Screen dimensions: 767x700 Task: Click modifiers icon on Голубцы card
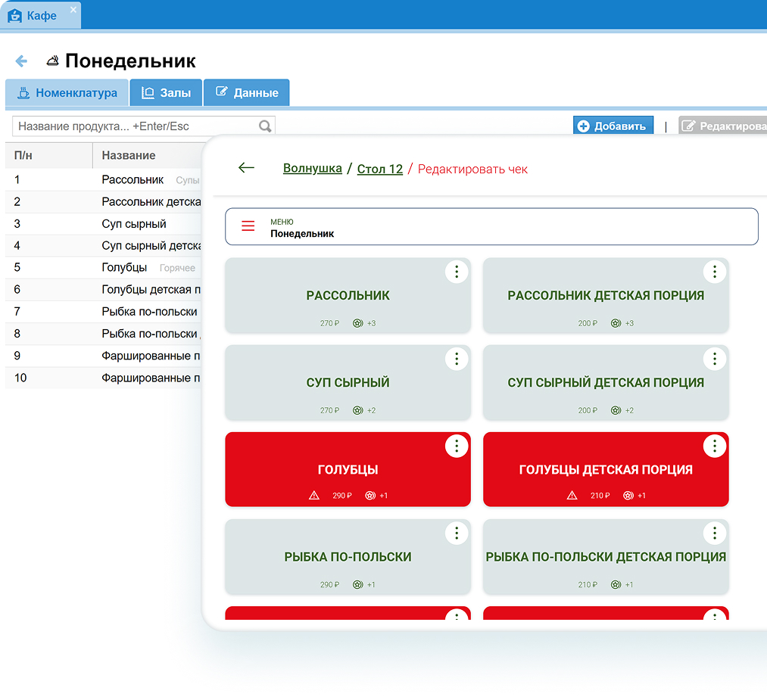tap(370, 495)
